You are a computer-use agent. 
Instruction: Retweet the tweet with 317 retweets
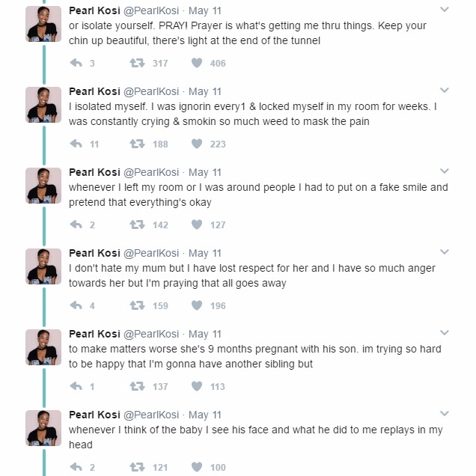137,63
